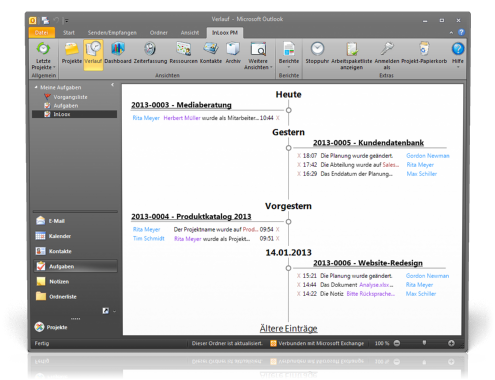The image size is (495, 380).
Task: Switch to the Ansicht tab
Action: point(190,33)
